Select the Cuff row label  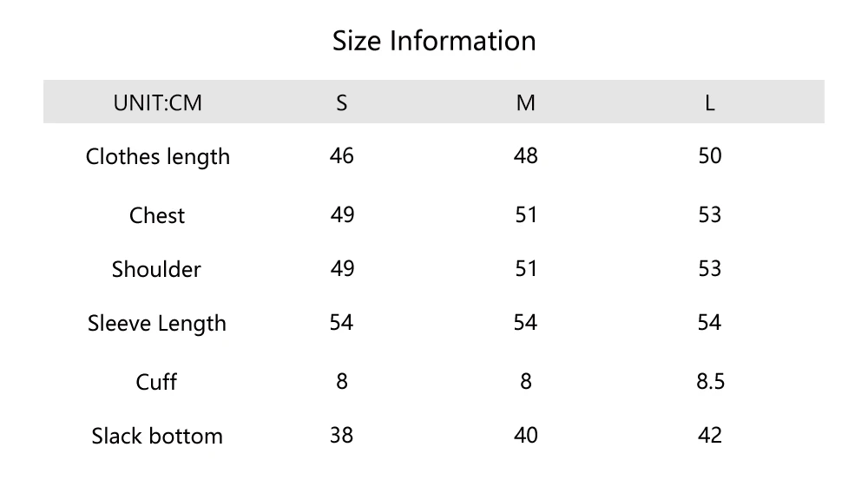click(x=157, y=381)
